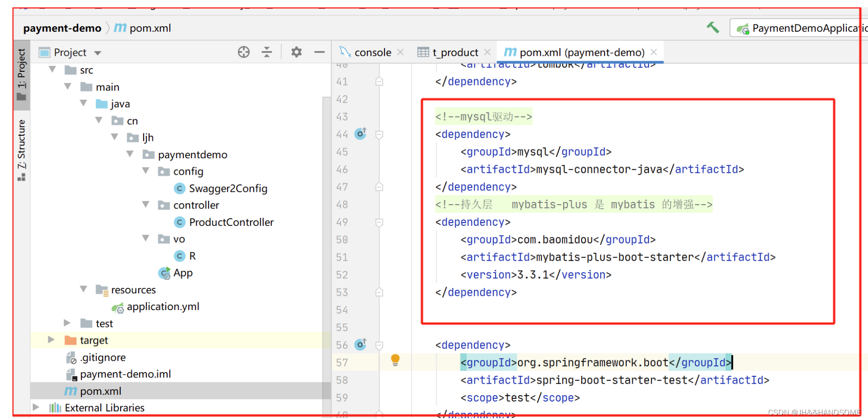Close the t_product tab

click(x=488, y=52)
